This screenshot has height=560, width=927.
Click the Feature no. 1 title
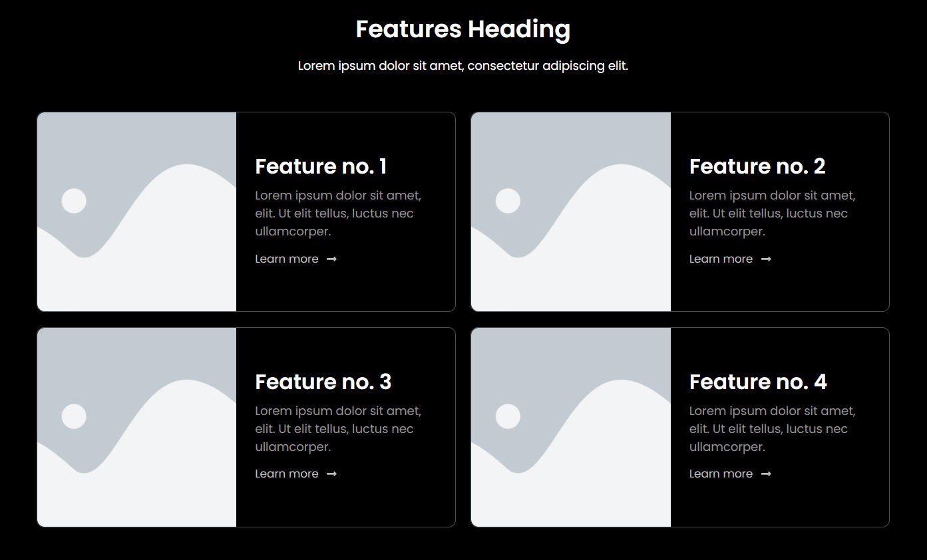(x=321, y=166)
